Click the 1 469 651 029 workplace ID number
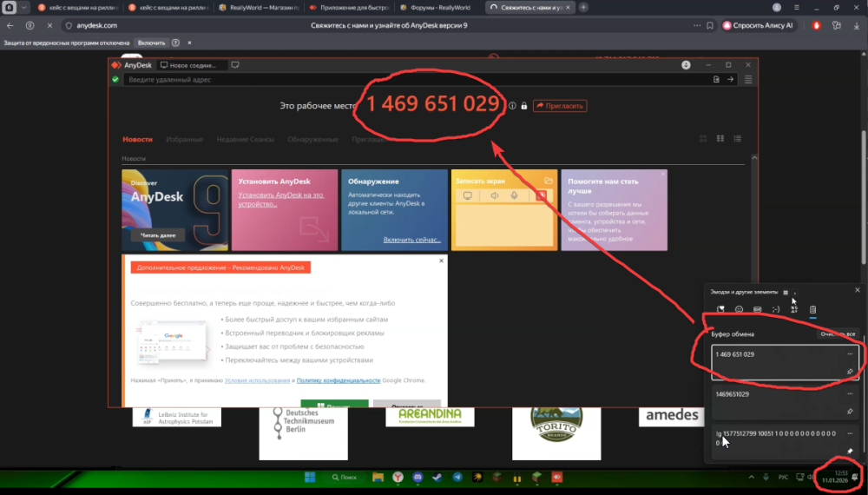 tap(433, 103)
